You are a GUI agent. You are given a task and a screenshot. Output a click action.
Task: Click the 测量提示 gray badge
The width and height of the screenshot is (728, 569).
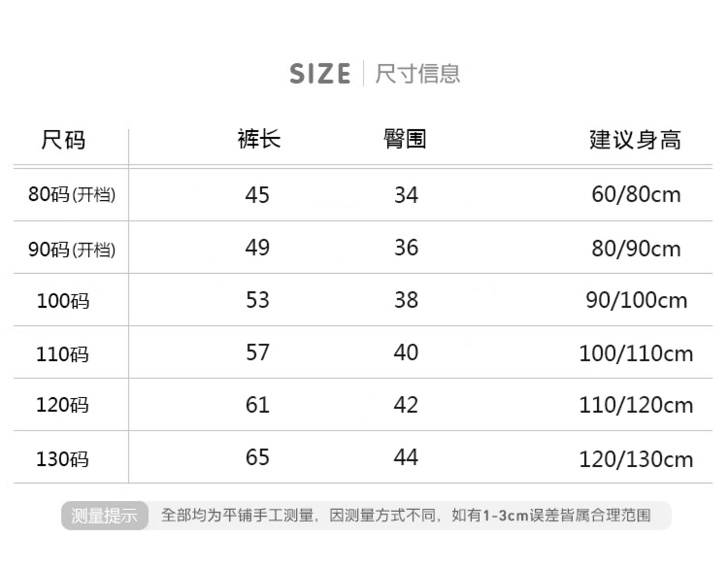click(x=105, y=516)
